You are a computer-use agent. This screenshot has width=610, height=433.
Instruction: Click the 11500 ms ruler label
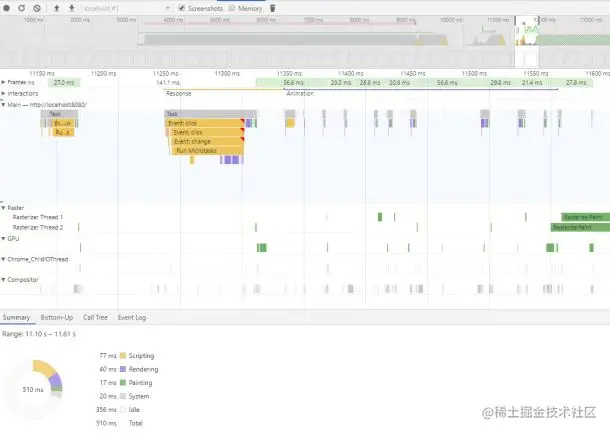[x=474, y=73]
